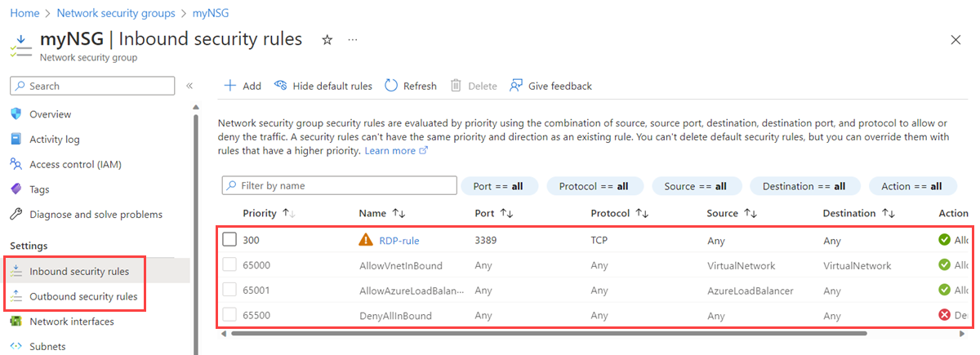Open the Port == all filter
Screen dimensions: 980x355
click(x=498, y=186)
